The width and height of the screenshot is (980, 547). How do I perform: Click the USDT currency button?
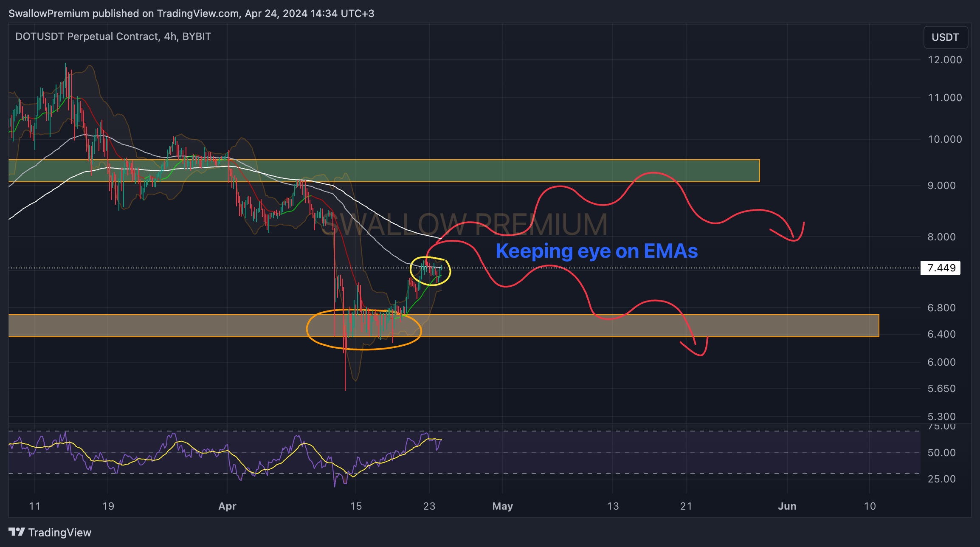945,37
